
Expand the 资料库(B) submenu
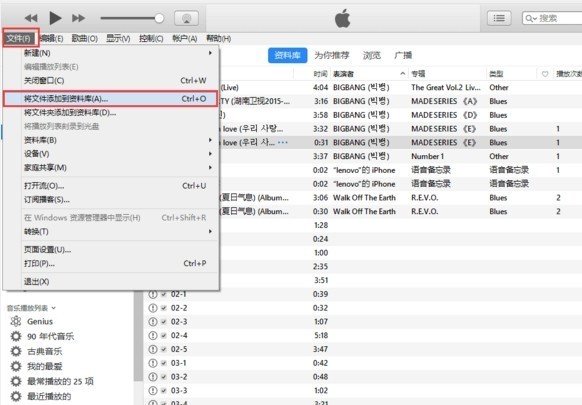coord(111,140)
